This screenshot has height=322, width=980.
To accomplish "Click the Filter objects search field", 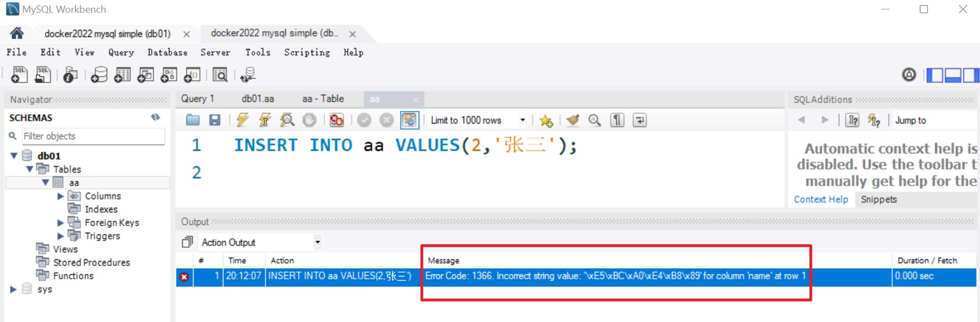I will [x=93, y=136].
